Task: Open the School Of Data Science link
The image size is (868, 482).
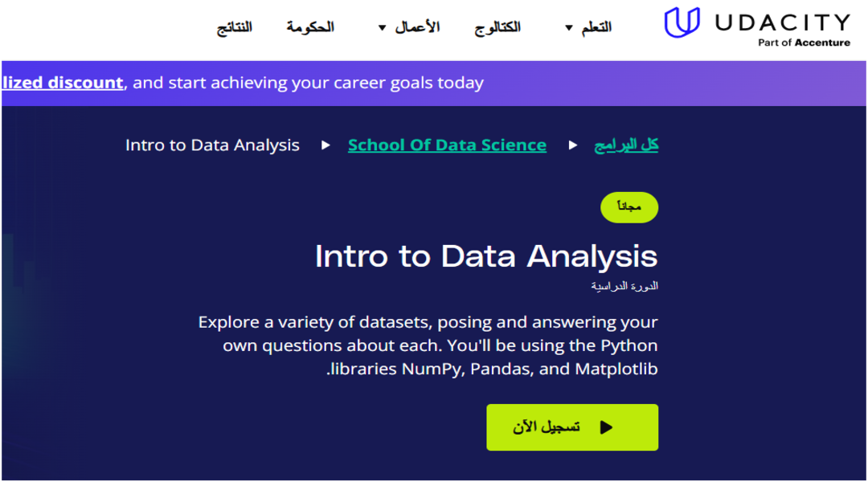Action: [447, 145]
